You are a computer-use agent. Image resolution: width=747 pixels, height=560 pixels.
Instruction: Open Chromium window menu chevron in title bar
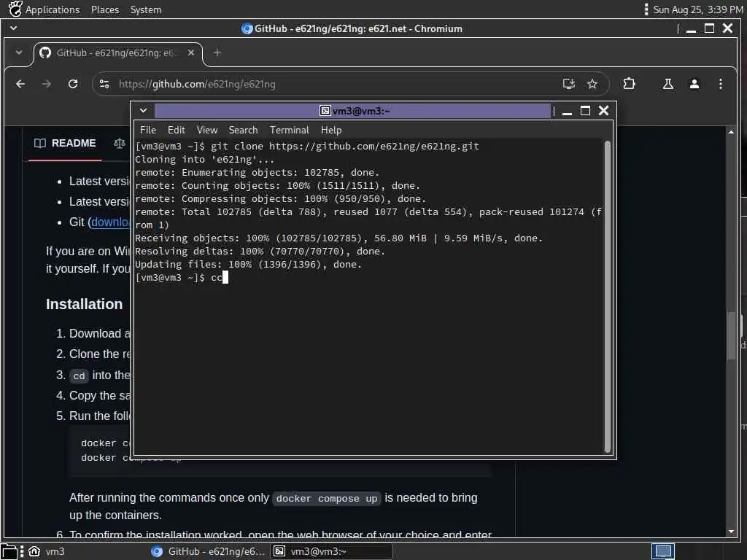[13, 28]
